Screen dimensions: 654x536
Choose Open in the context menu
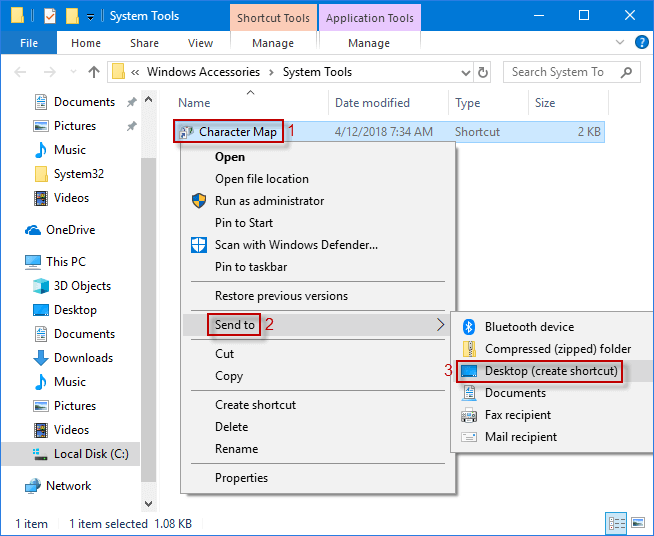click(318, 157)
